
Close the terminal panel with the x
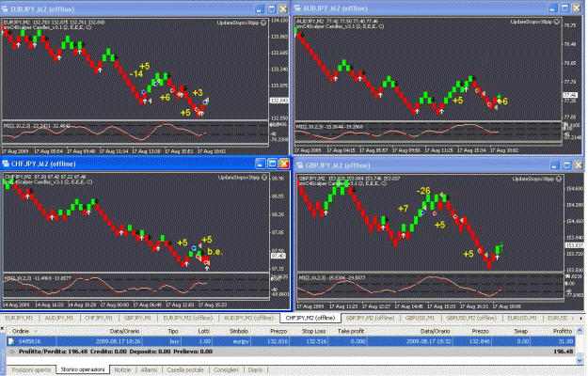tap(2, 329)
